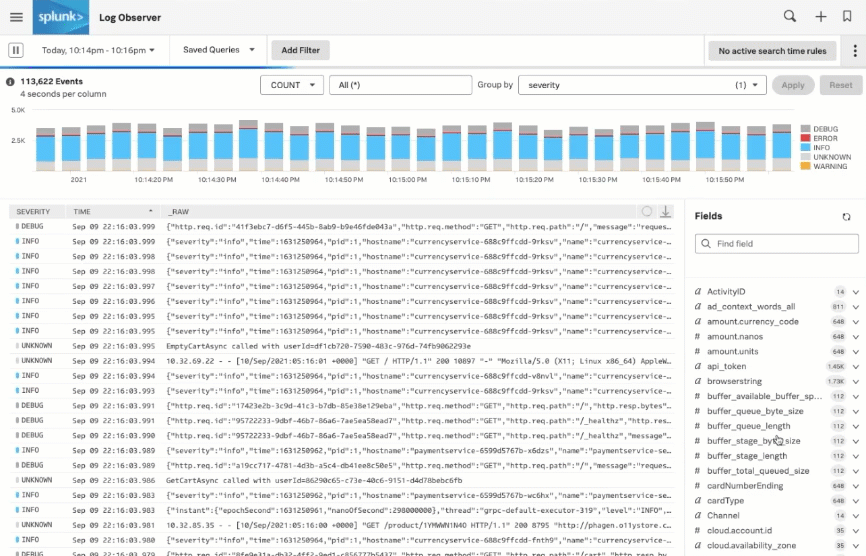Open the hamburger navigation menu
866x556 pixels.
pyautogui.click(x=17, y=17)
